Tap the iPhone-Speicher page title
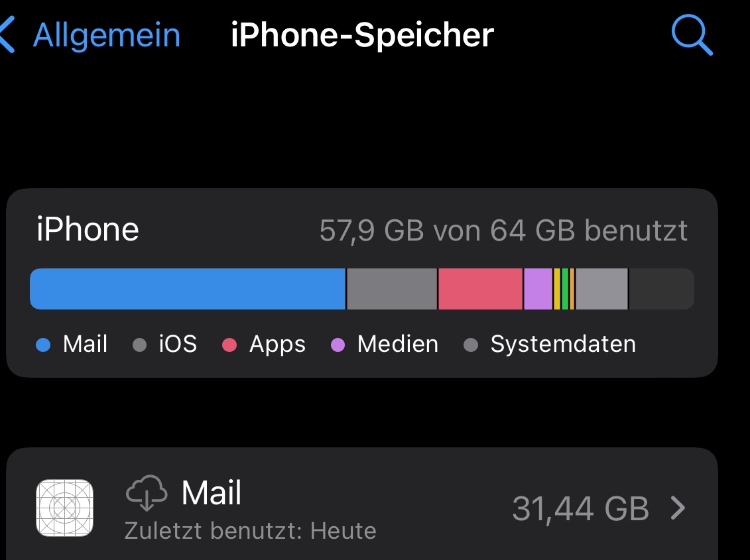This screenshot has height=560, width=750. pos(362,35)
